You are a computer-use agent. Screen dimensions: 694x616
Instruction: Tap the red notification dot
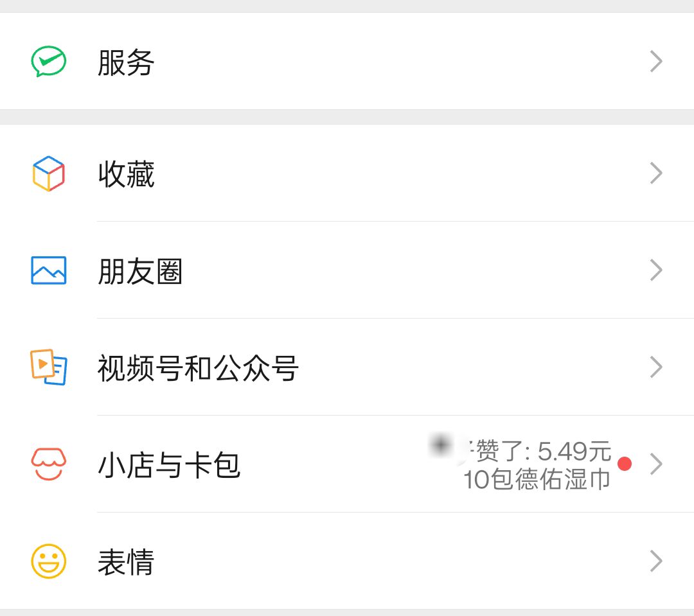[624, 464]
